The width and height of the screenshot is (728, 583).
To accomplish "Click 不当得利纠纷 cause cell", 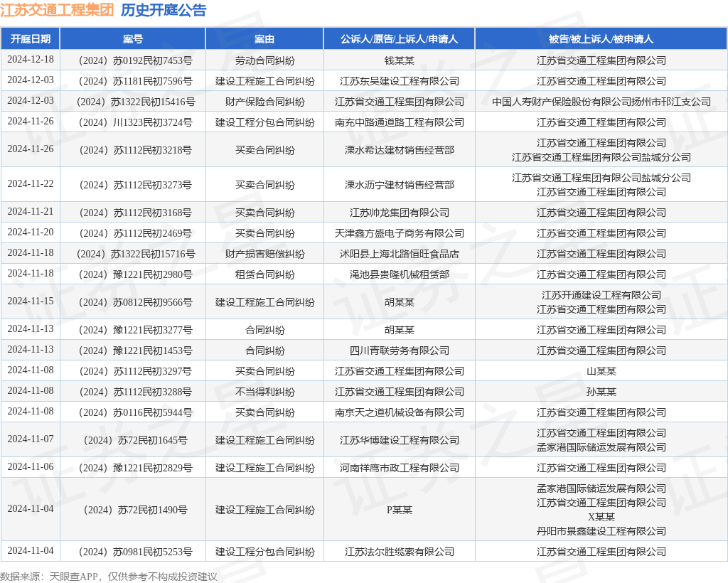I will (x=264, y=392).
